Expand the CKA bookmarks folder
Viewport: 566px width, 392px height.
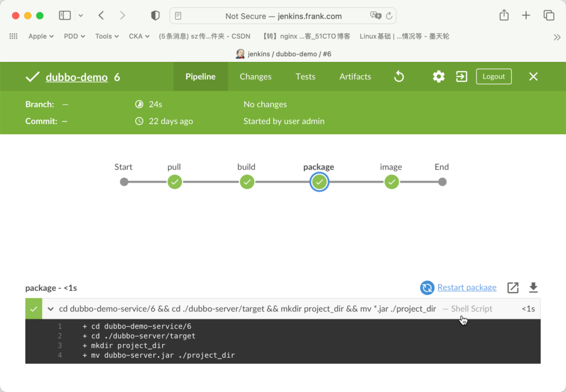[x=139, y=36]
